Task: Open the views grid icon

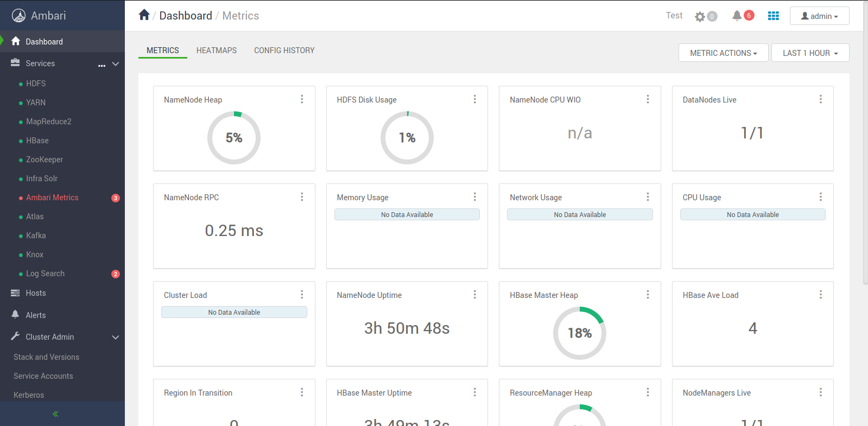Action: click(x=774, y=16)
